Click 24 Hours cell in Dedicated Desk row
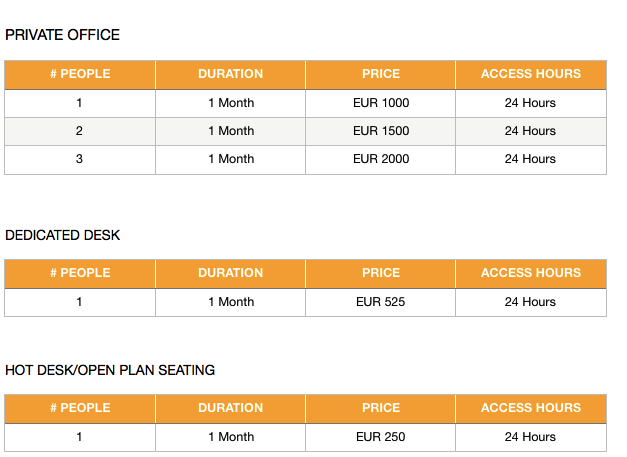Image resolution: width=627 pixels, height=457 pixels. point(531,302)
